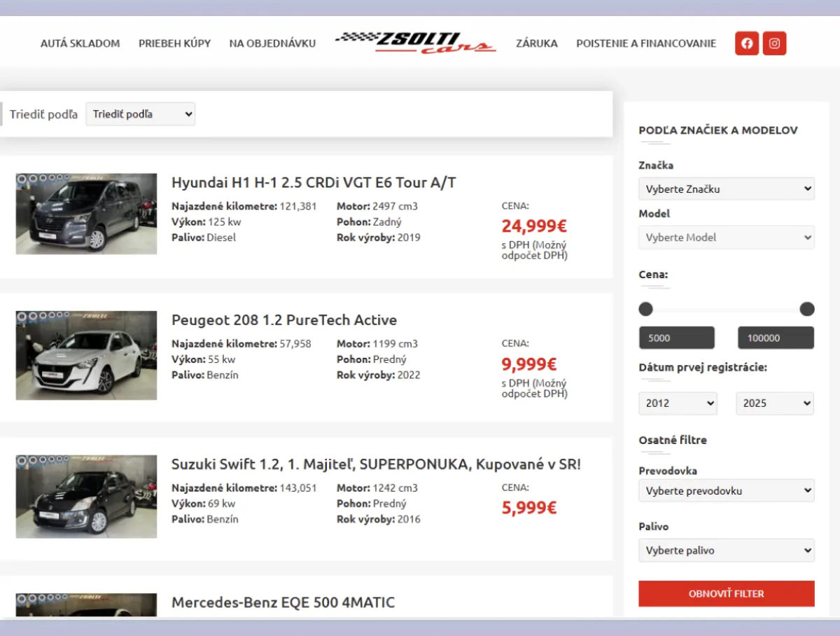Image resolution: width=840 pixels, height=636 pixels.
Task: Click the Peugeot mileage value 57,958
Action: pyautogui.click(x=295, y=344)
